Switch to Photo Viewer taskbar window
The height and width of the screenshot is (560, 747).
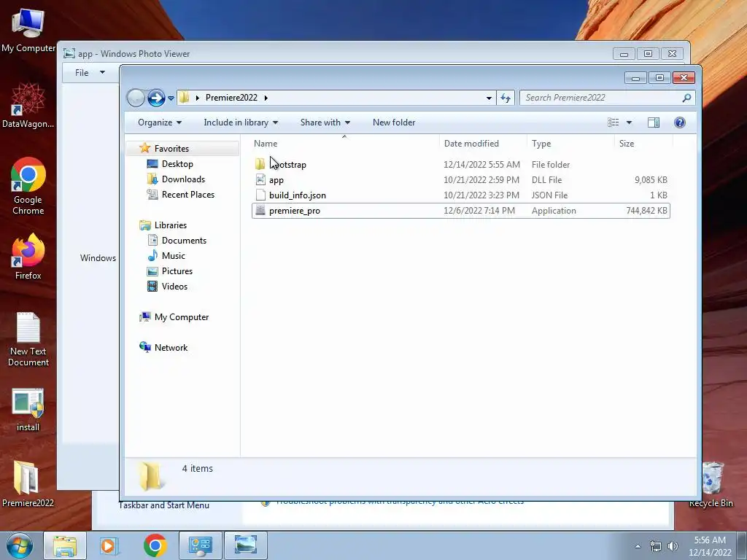pyautogui.click(x=246, y=545)
